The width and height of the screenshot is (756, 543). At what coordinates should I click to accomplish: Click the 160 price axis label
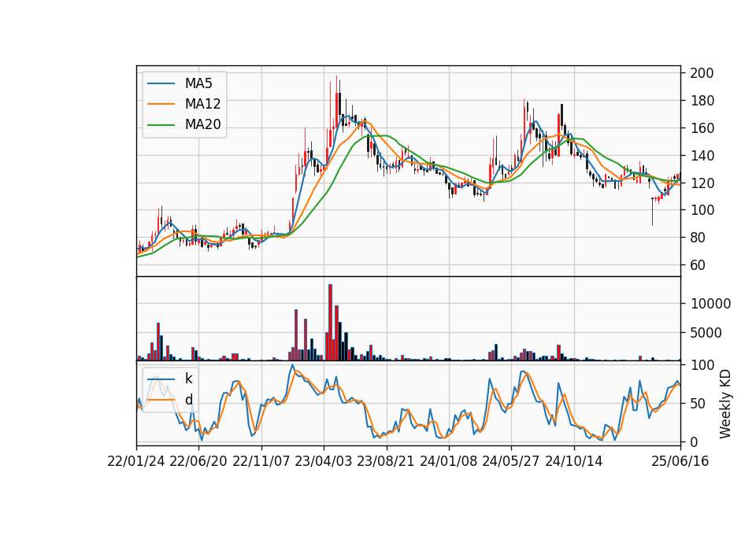click(x=702, y=128)
